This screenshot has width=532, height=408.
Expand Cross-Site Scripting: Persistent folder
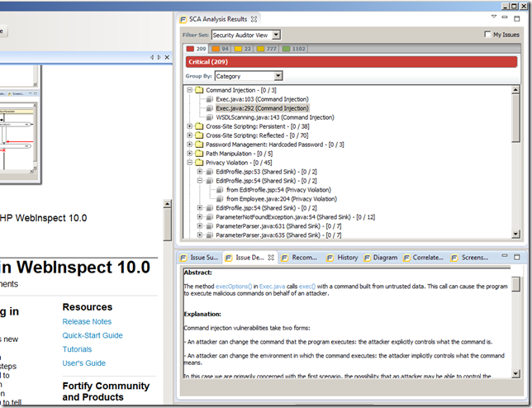tap(190, 126)
